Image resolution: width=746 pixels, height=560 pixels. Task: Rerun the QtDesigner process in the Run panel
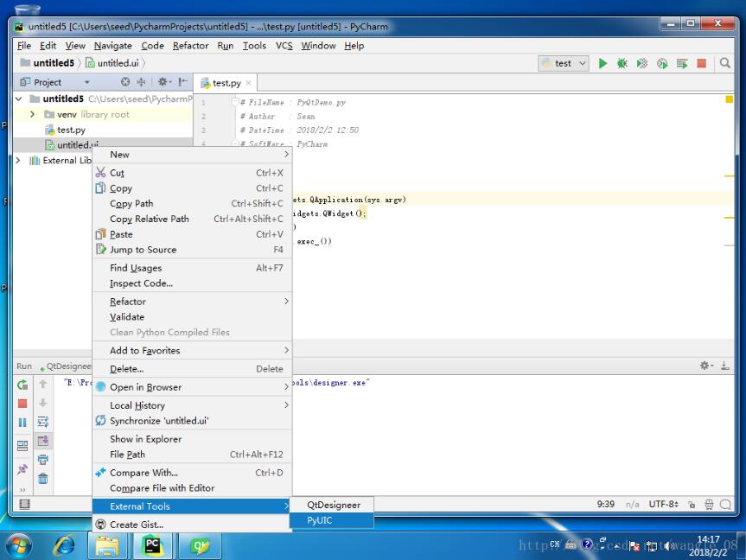pos(22,385)
